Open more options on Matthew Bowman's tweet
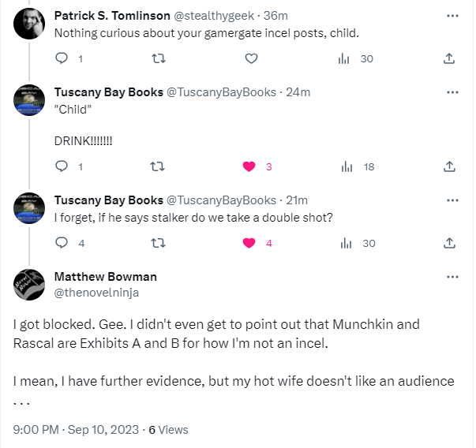The image size is (476, 448). click(x=452, y=277)
